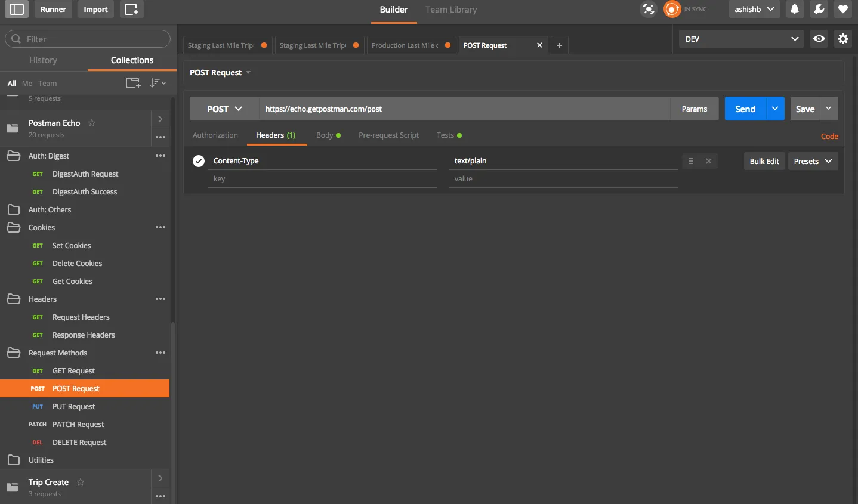The image size is (858, 504).
Task: Click the interceptor/proxy capture icon
Action: click(649, 9)
